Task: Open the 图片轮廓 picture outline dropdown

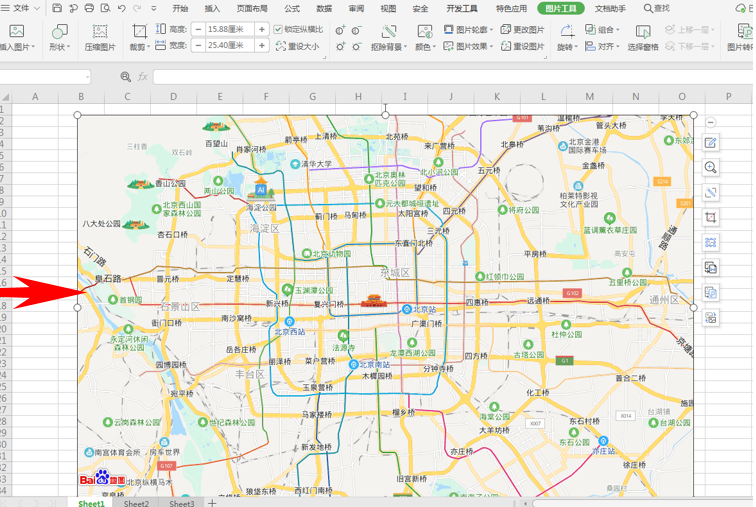Action: (x=468, y=29)
